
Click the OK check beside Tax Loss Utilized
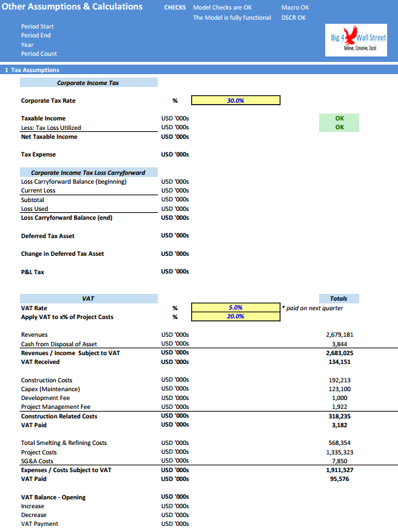click(339, 127)
